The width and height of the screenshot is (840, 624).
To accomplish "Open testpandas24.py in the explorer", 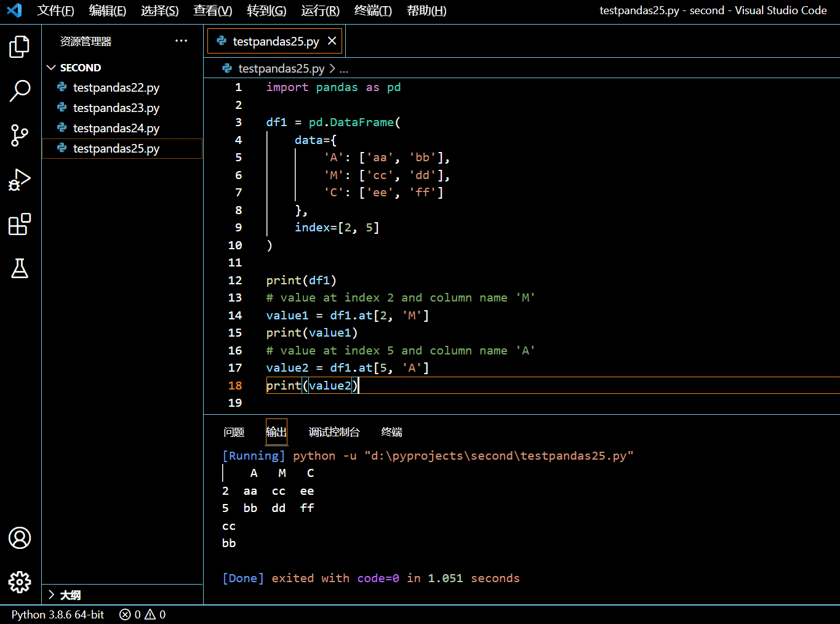I will [x=122, y=128].
